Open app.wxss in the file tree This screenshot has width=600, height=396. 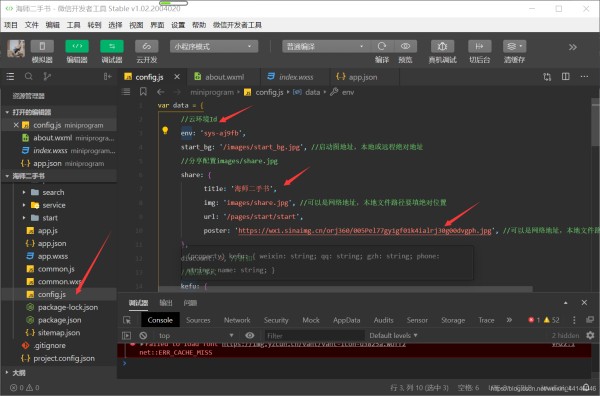pyautogui.click(x=53, y=256)
